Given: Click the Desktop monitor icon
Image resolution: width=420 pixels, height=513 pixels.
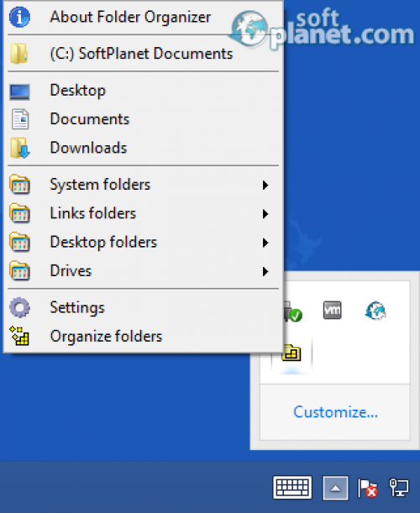Looking at the screenshot, I should coord(19,92).
